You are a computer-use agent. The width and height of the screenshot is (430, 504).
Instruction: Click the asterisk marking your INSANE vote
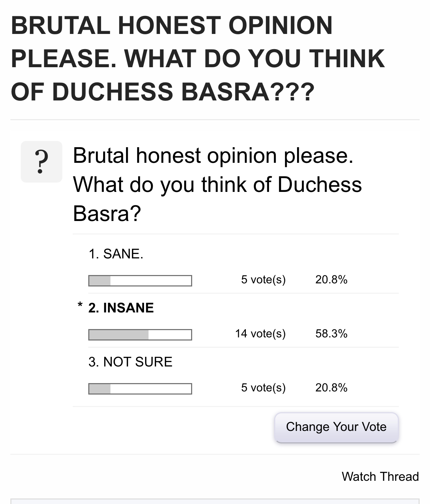pyautogui.click(x=80, y=305)
